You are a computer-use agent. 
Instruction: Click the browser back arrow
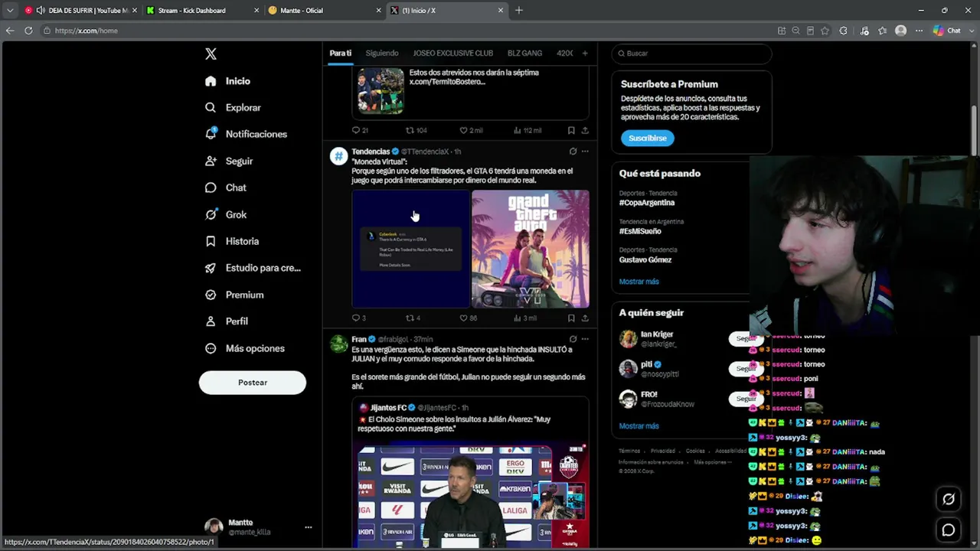click(9, 31)
